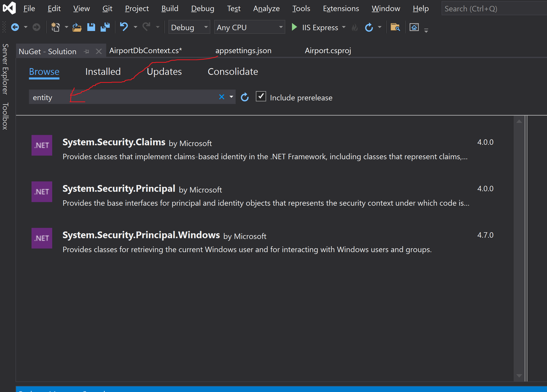Click the live preview window icon
The height and width of the screenshot is (392, 547).
(x=414, y=27)
